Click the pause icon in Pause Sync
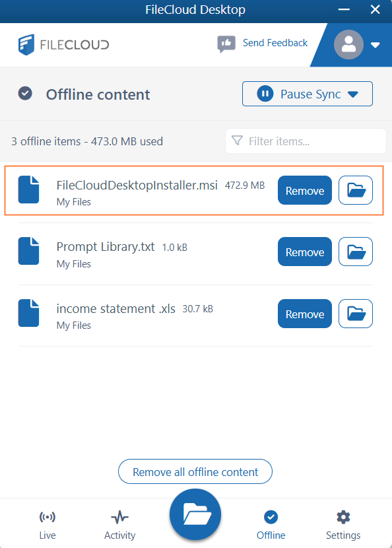 point(265,94)
